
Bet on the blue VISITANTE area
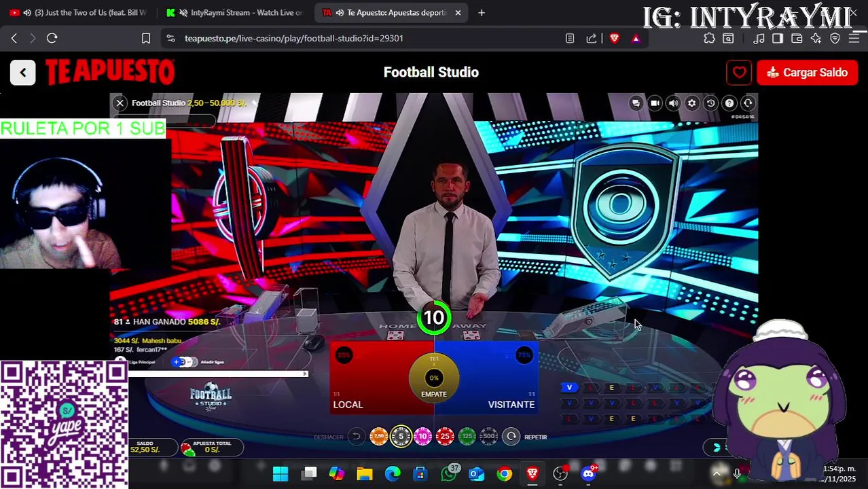coord(499,379)
